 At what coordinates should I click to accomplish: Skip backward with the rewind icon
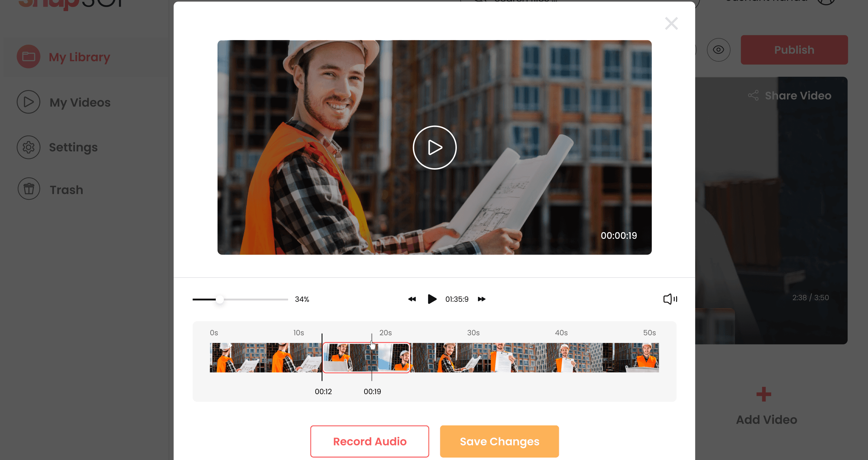pos(412,299)
